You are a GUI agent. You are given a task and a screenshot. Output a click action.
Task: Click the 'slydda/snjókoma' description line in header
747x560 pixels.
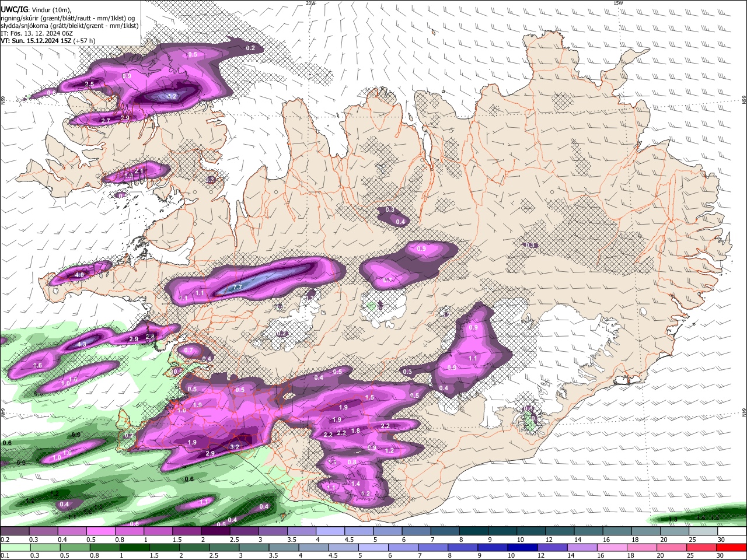(x=69, y=26)
